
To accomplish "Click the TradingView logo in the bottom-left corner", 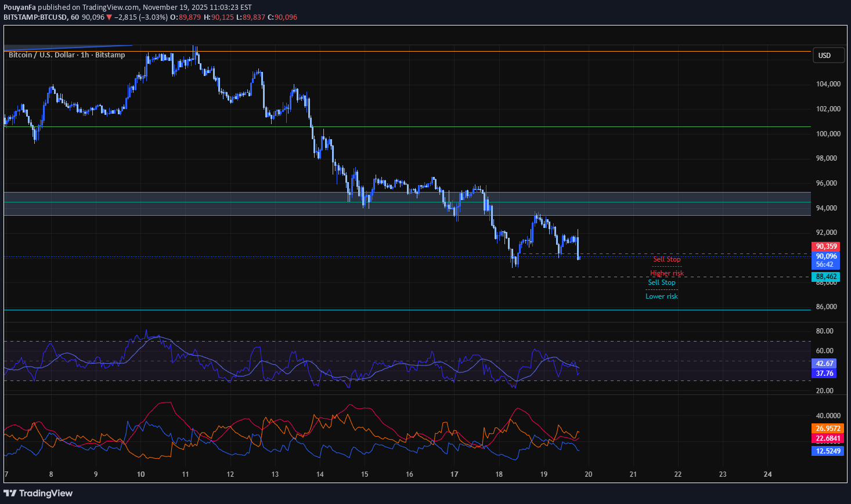I will coord(38,493).
